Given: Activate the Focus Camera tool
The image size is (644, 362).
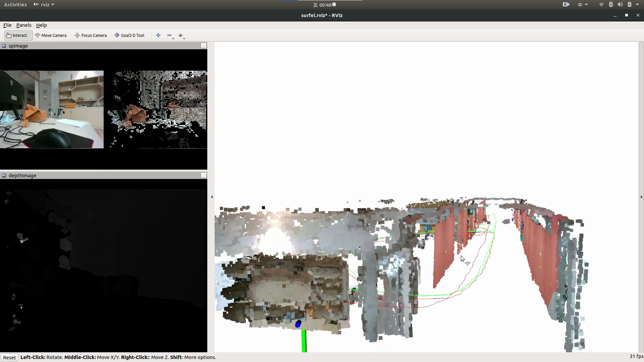Looking at the screenshot, I should [x=91, y=35].
